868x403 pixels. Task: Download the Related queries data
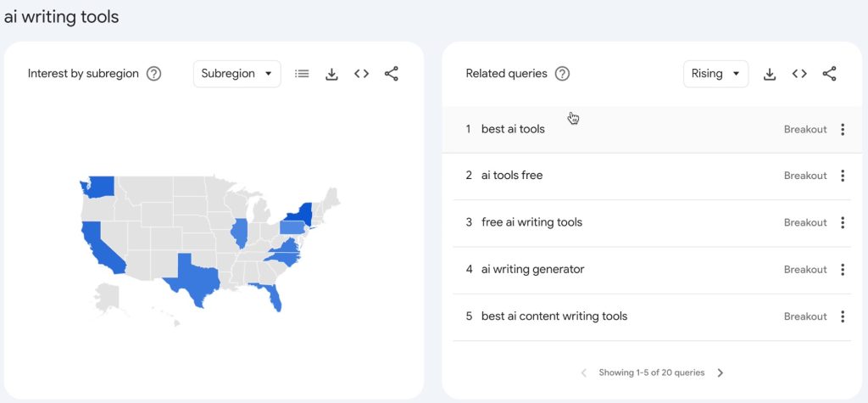coord(770,74)
